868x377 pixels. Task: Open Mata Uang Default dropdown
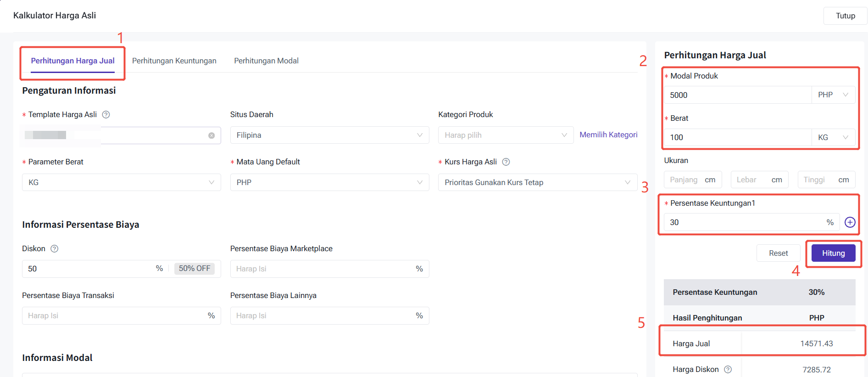(x=329, y=183)
